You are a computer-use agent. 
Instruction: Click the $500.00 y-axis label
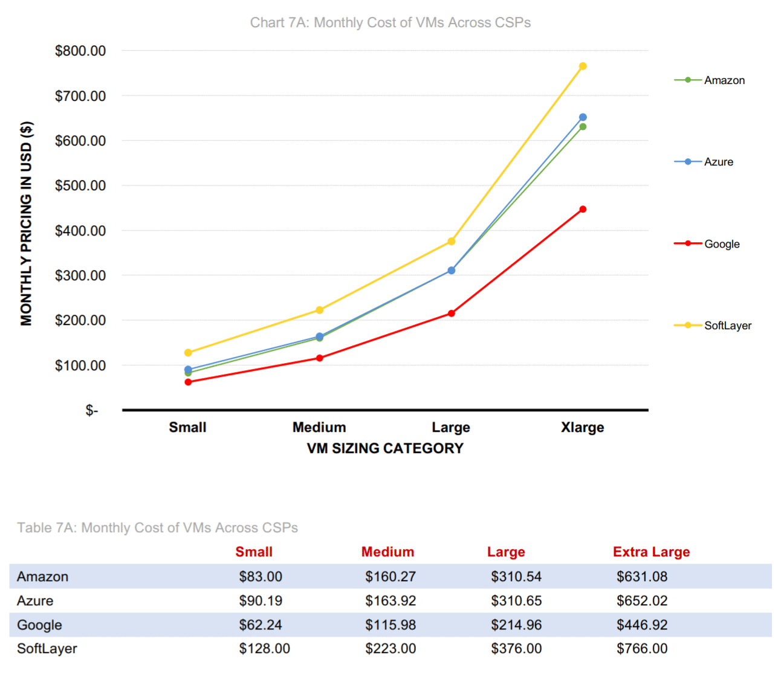point(80,185)
